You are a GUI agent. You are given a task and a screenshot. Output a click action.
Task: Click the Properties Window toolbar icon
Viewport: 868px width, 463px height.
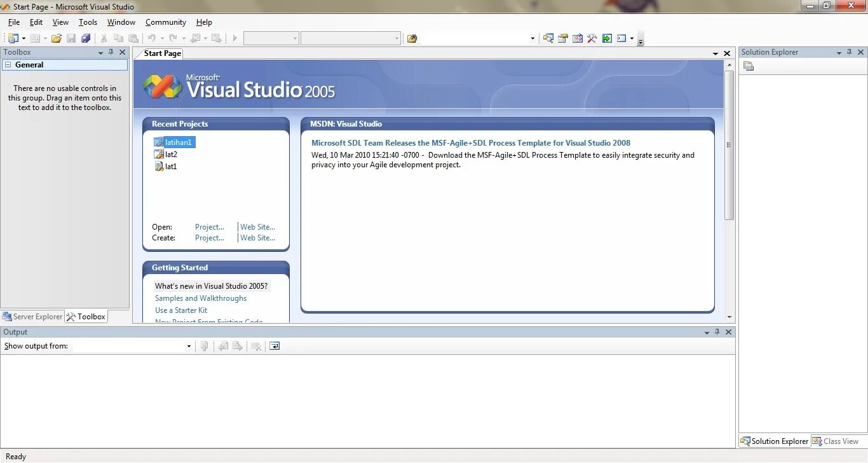pos(562,38)
